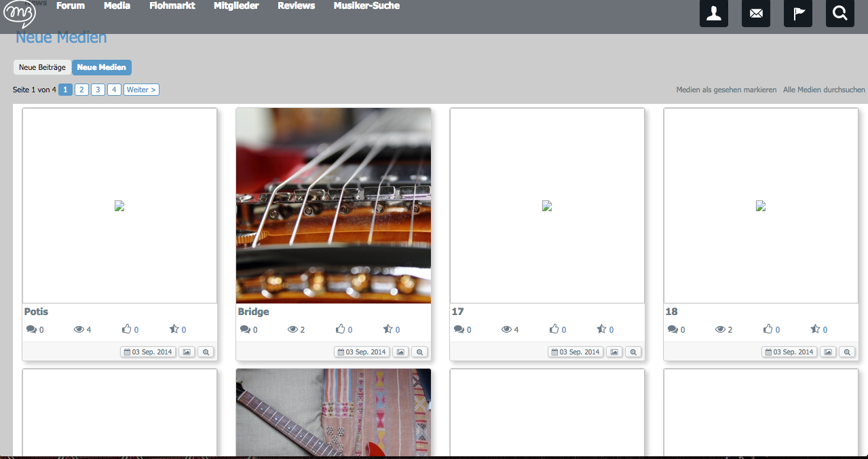868x459 pixels.
Task: Click the 03 Sep. 2014 date on Bridge card
Action: pos(362,352)
